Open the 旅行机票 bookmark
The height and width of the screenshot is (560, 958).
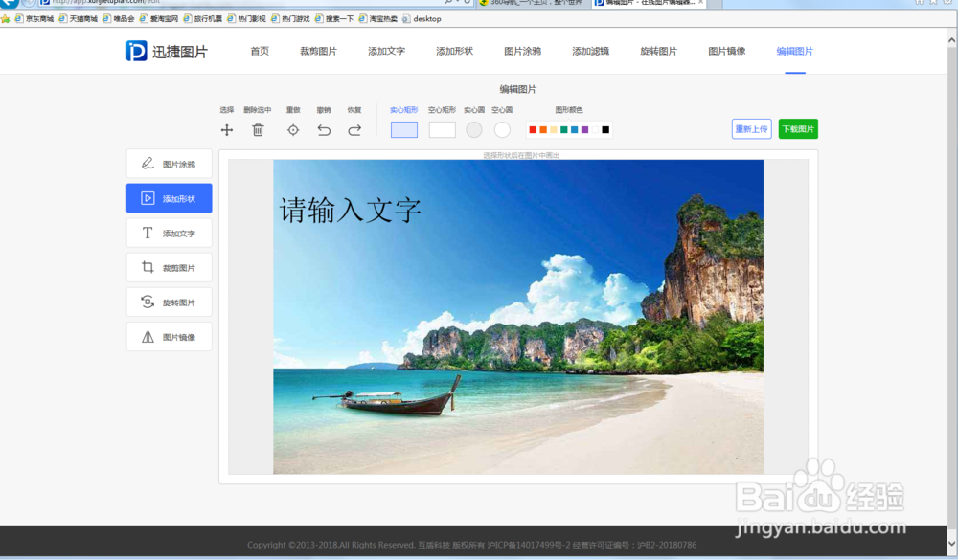tap(203, 19)
